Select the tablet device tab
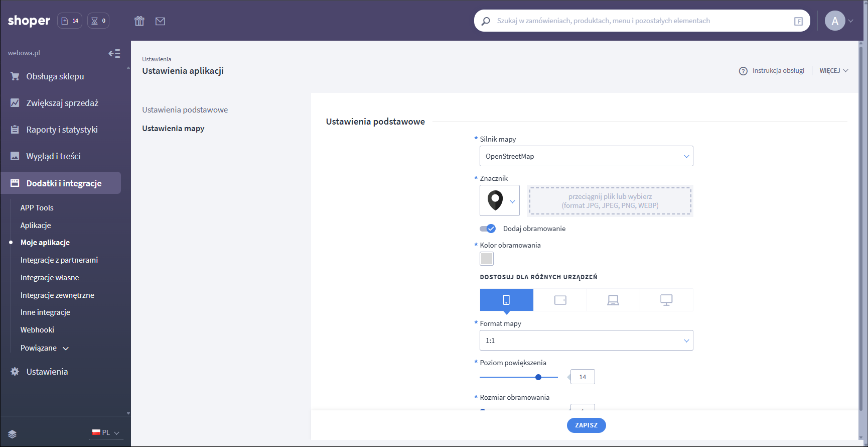This screenshot has width=868, height=447. (x=560, y=300)
